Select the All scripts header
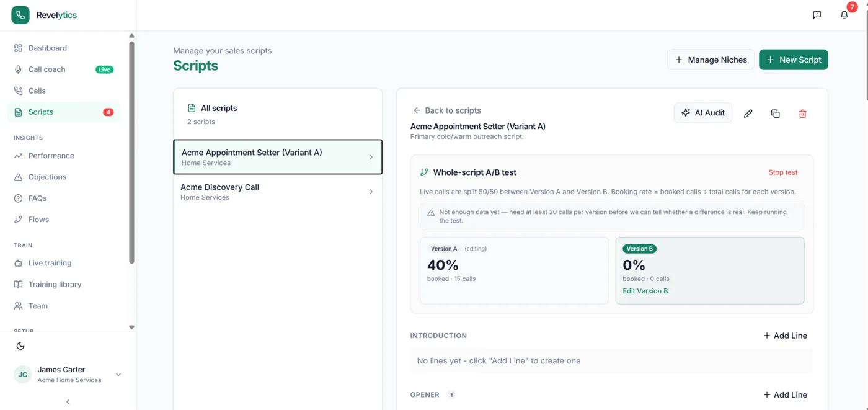 219,108
